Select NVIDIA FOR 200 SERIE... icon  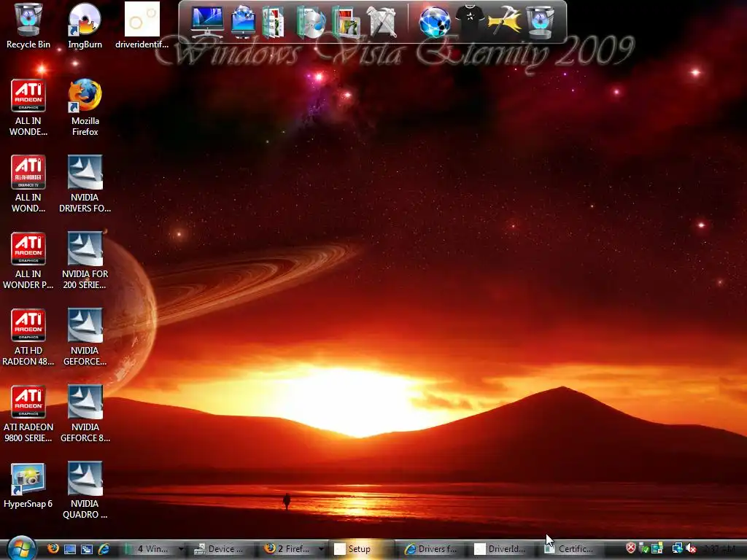pos(85,260)
